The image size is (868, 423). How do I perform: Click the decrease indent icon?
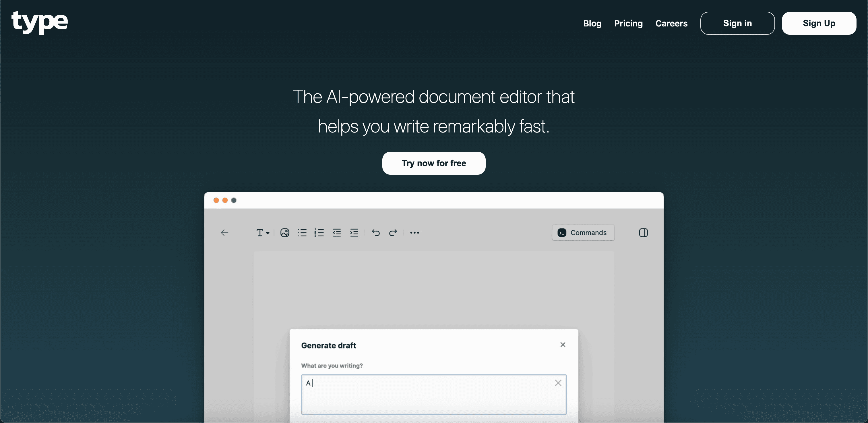click(x=337, y=233)
